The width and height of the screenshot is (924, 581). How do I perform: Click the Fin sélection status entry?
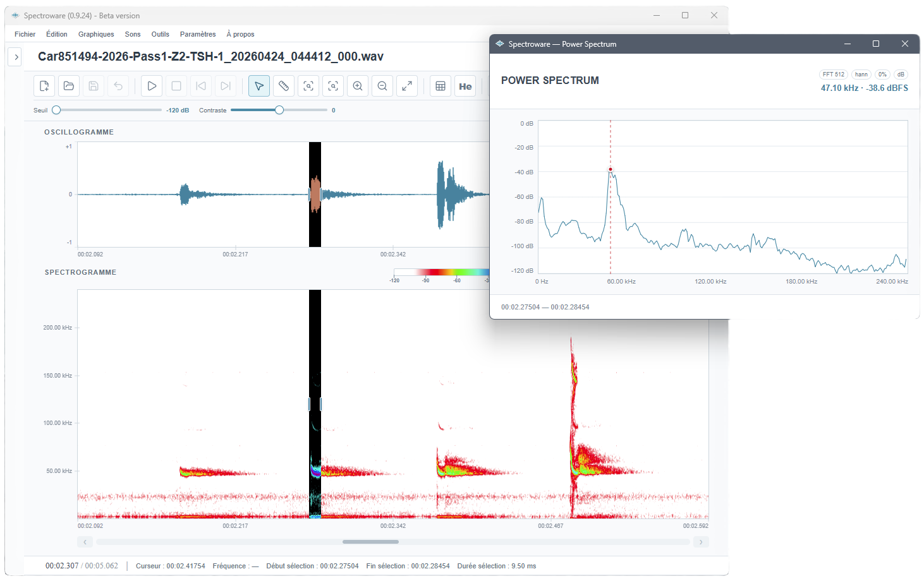click(x=408, y=566)
